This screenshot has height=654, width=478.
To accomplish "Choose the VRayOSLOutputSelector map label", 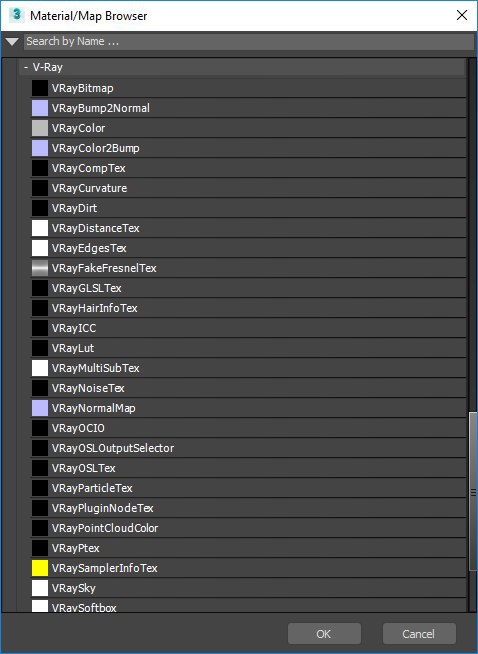I will click(113, 448).
